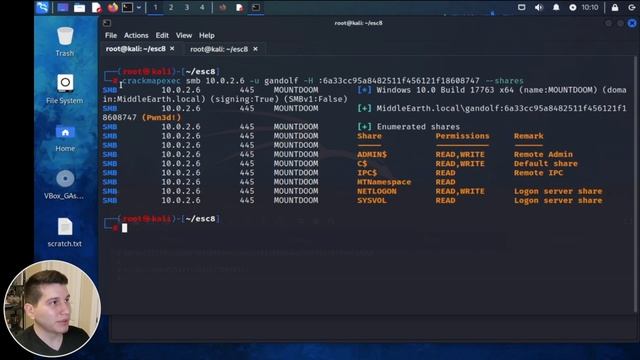Open the scratch.txt desktop file
The width and height of the screenshot is (640, 360).
(65, 232)
